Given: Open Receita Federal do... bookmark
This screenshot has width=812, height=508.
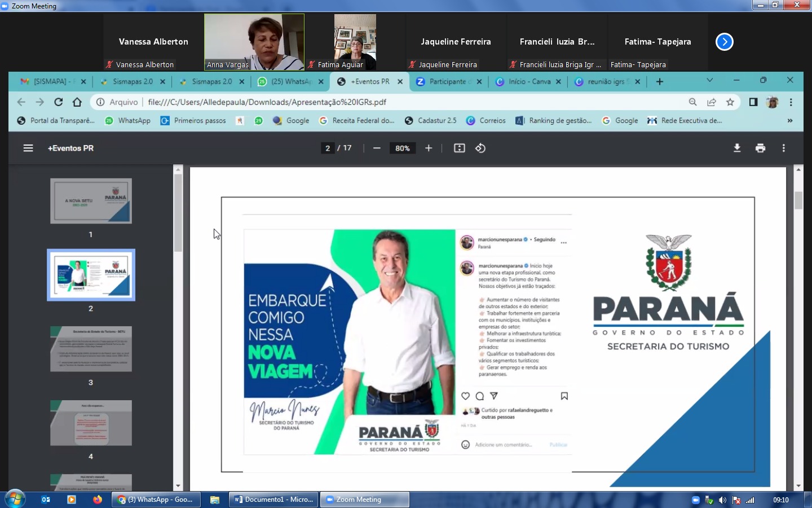Looking at the screenshot, I should (357, 120).
